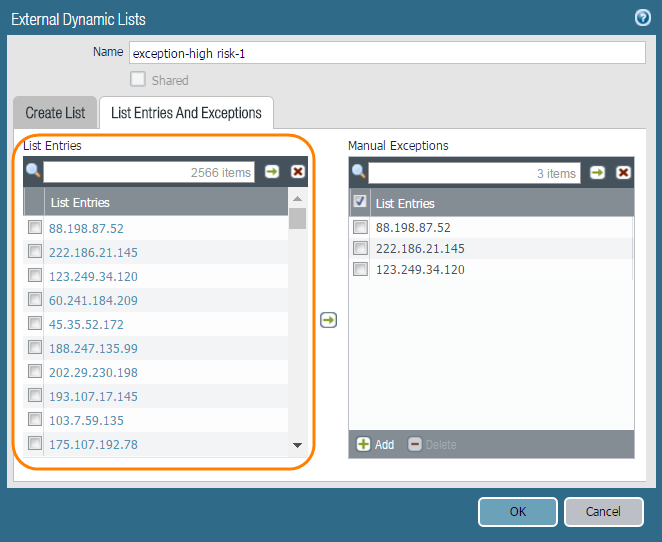Toggle the Manual Exceptions select-all header checkbox
This screenshot has height=542, width=662.
pyautogui.click(x=360, y=202)
